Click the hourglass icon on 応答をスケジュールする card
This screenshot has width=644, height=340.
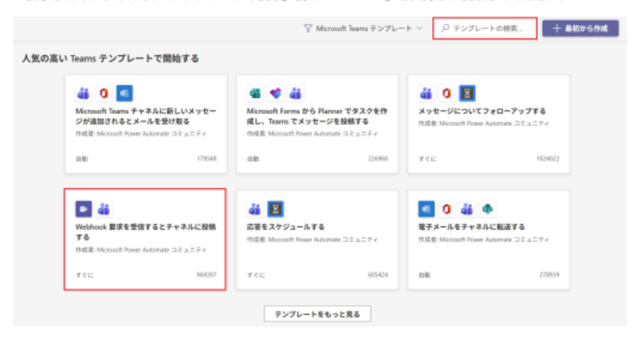[x=276, y=209]
